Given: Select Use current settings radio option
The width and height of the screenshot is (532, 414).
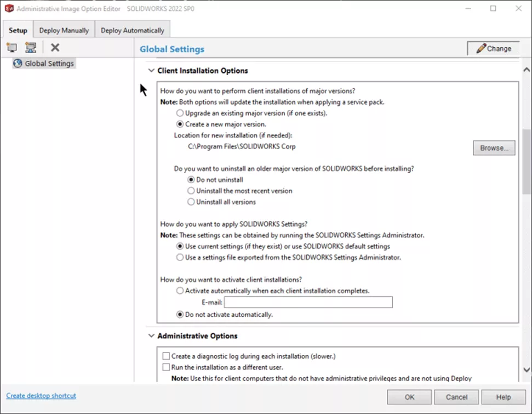Looking at the screenshot, I should [x=180, y=246].
